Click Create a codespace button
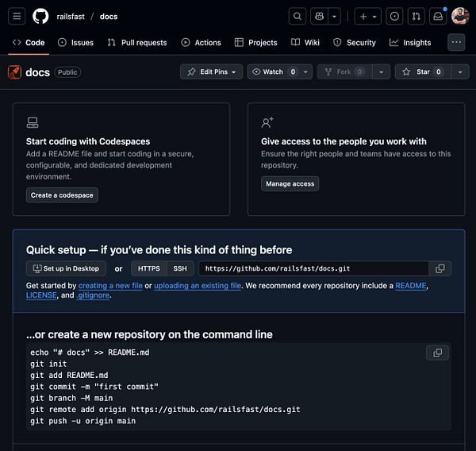This screenshot has height=451, width=476. coord(62,195)
